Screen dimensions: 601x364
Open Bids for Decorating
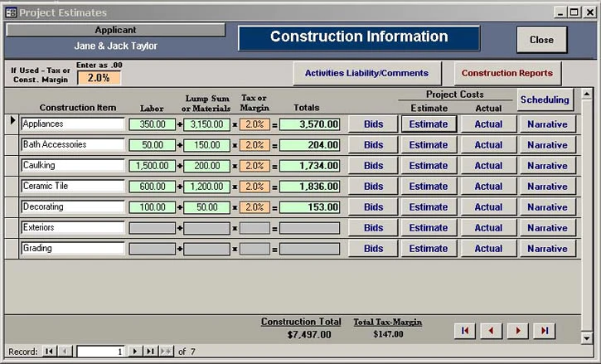click(x=373, y=207)
